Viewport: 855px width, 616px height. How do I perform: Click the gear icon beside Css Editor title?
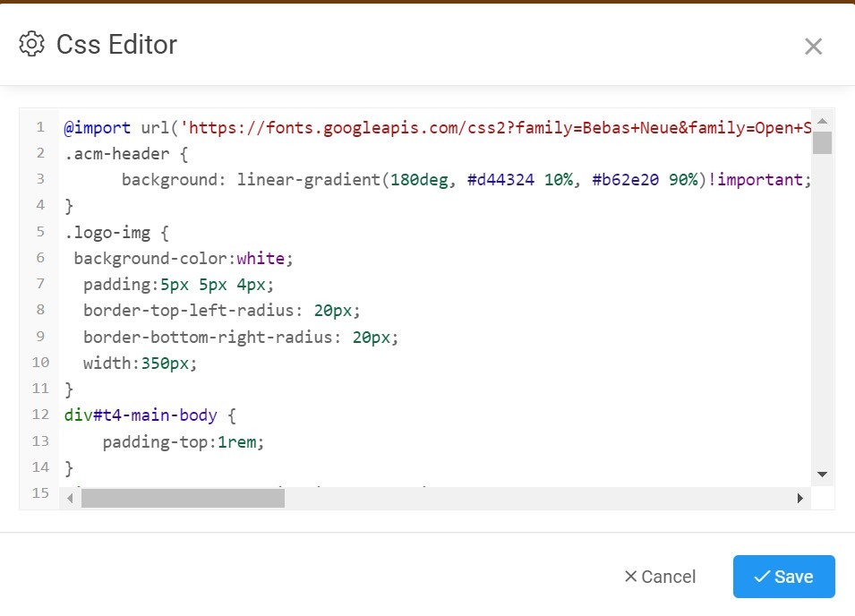[31, 44]
